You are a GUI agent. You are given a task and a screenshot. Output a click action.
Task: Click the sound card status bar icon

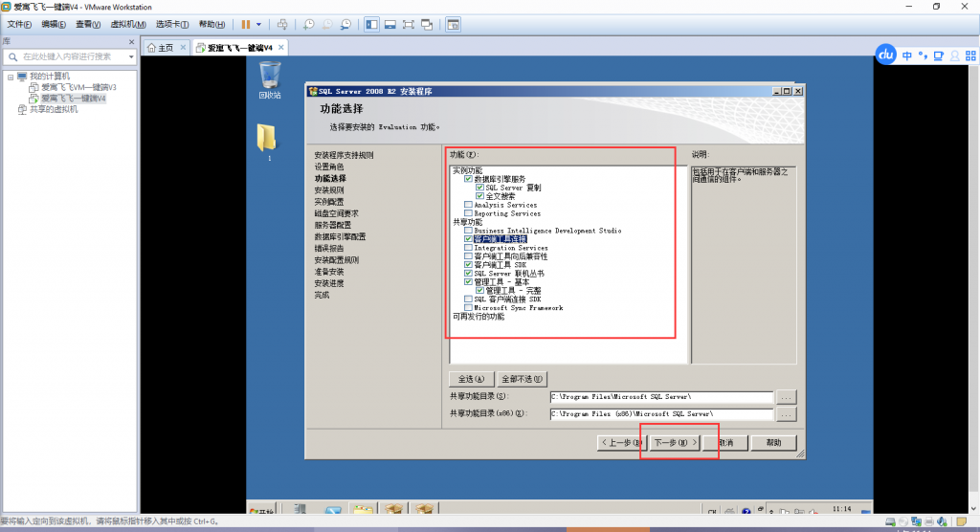click(942, 521)
